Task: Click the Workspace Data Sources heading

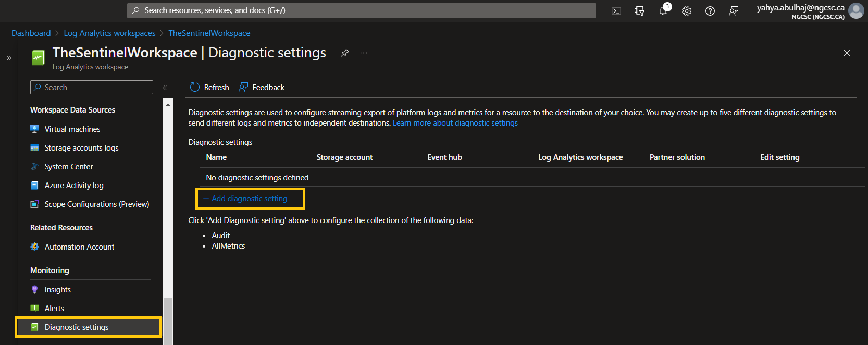Action: pos(72,110)
